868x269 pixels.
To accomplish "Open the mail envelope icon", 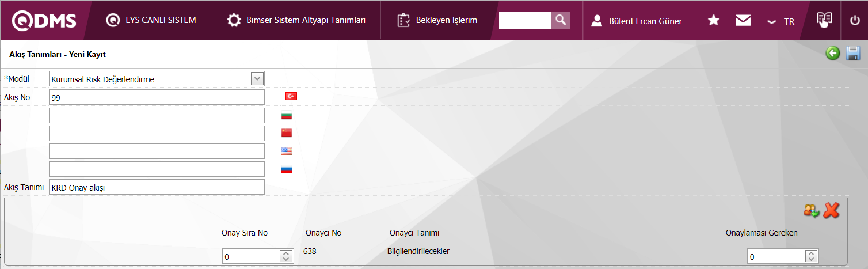I will click(x=743, y=21).
